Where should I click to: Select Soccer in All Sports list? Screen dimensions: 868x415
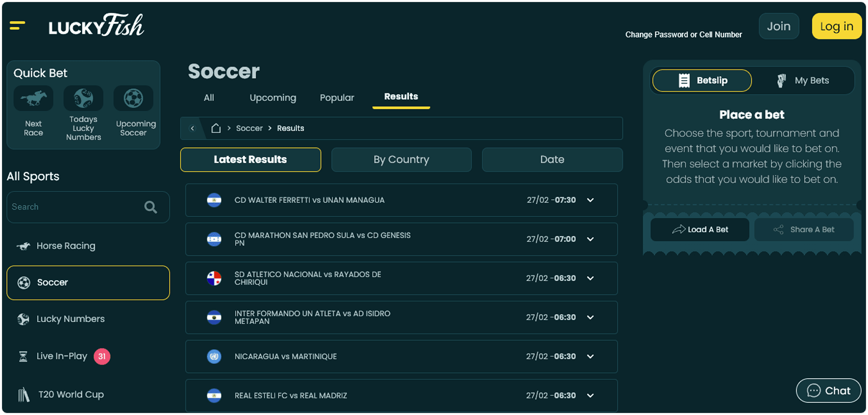[x=88, y=282]
